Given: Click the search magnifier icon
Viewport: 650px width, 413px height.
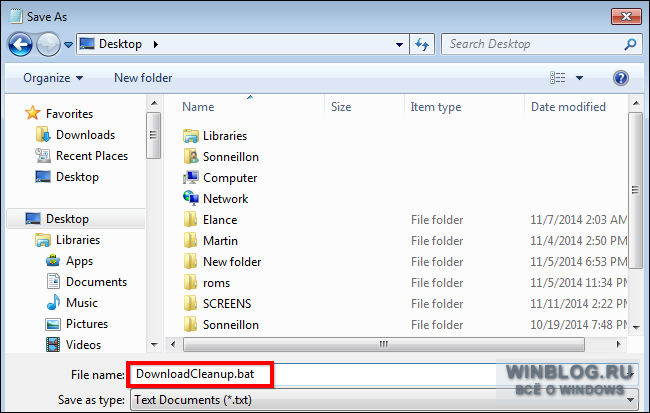Looking at the screenshot, I should coord(630,44).
